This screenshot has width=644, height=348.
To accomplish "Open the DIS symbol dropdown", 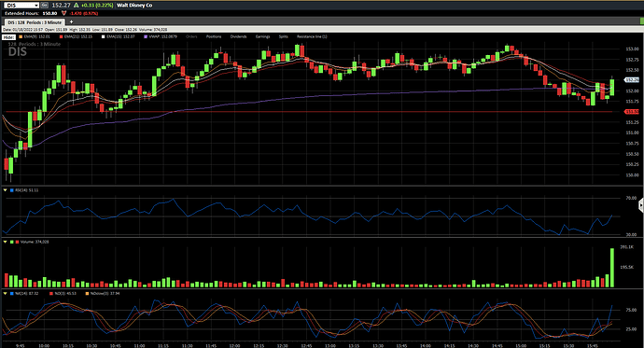I will 36,6.
